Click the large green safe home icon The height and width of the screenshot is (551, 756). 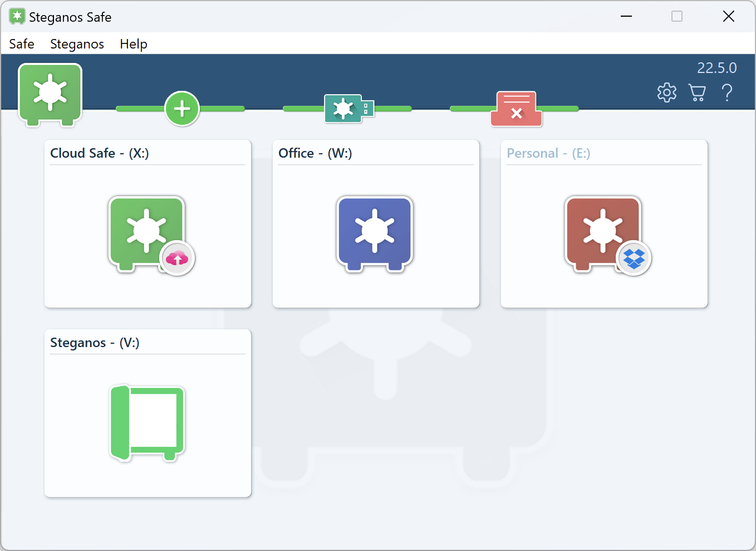pyautogui.click(x=50, y=94)
